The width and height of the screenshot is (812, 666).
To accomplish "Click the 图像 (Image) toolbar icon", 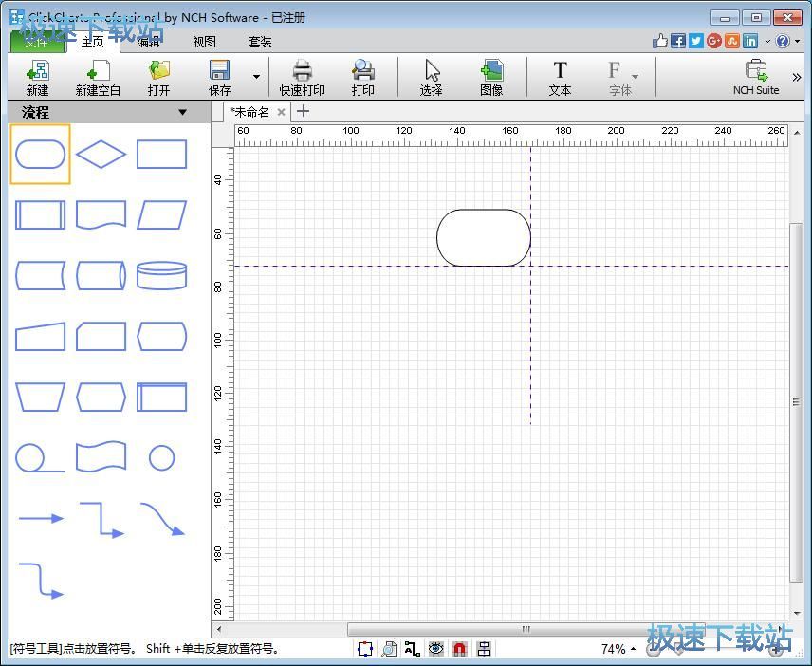I will 491,76.
